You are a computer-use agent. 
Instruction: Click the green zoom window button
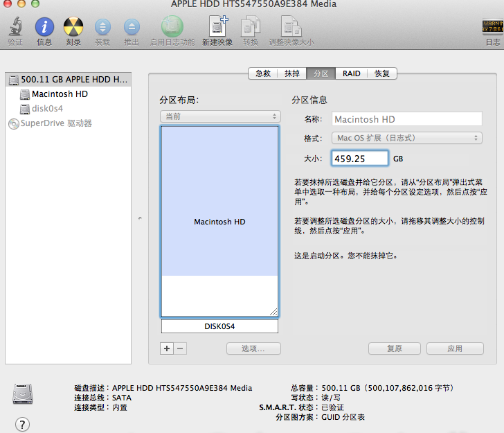tap(35, 3)
